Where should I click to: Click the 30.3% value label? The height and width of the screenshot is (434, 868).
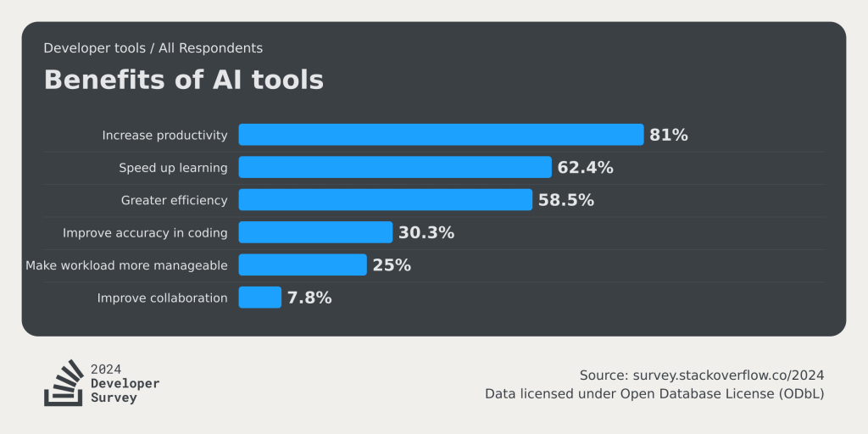pyautogui.click(x=426, y=233)
